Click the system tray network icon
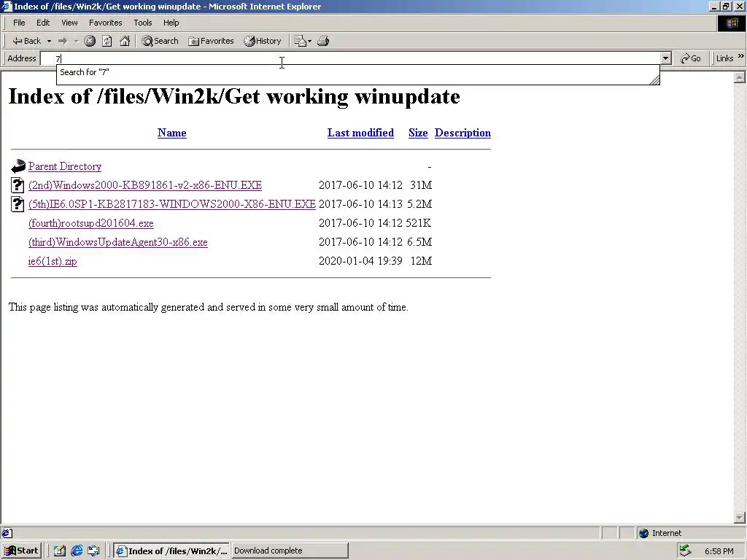747x560 pixels. tap(685, 551)
